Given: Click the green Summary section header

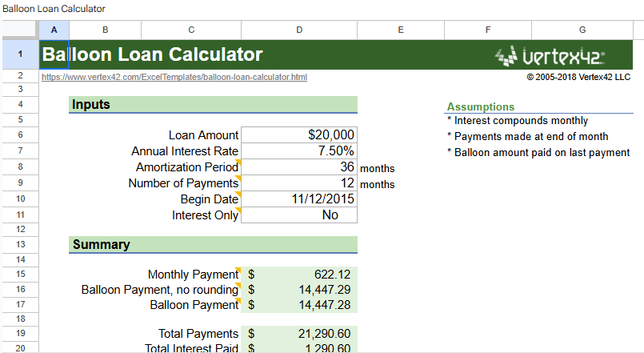Looking at the screenshot, I should [x=213, y=245].
